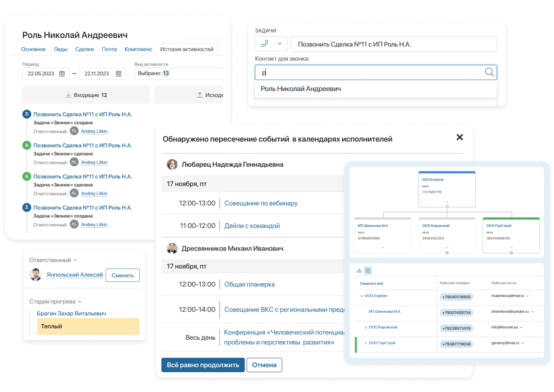
Task: Expand details chevron in ООО ГорСтрой card
Action: click(x=511, y=247)
